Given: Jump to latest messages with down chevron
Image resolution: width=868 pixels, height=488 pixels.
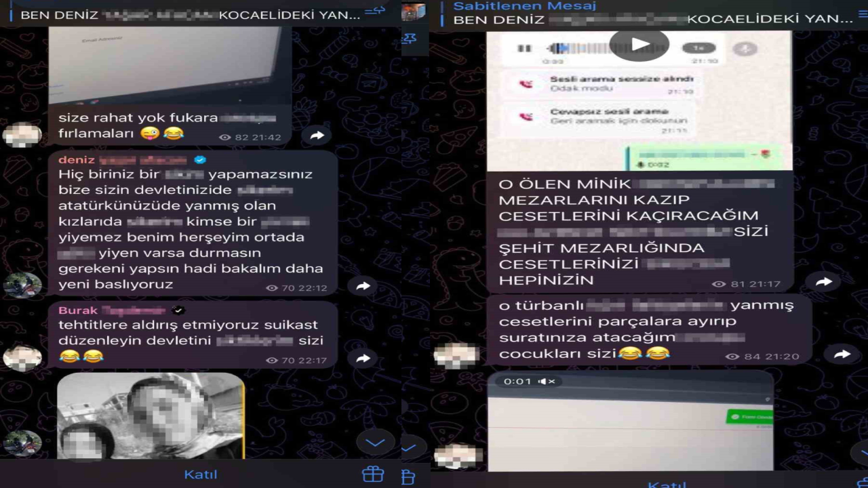Looking at the screenshot, I should 375,443.
